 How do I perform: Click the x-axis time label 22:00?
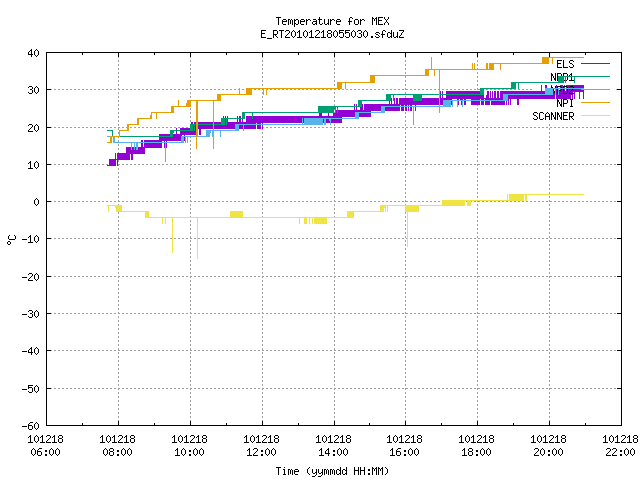pyautogui.click(x=620, y=452)
